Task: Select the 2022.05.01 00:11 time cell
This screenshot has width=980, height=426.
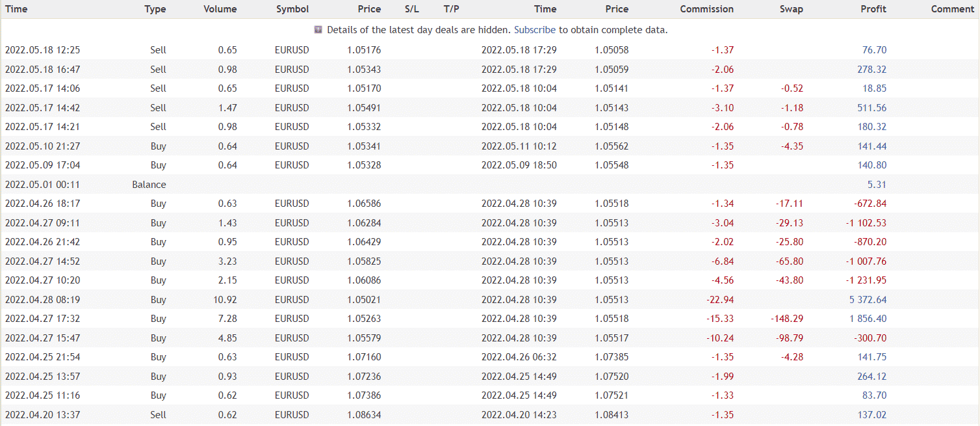Action: point(42,185)
